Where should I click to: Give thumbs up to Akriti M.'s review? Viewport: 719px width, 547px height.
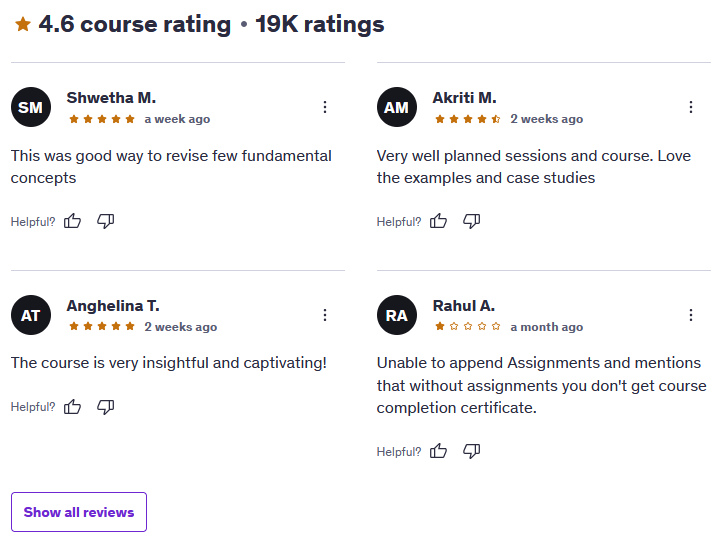coord(438,221)
